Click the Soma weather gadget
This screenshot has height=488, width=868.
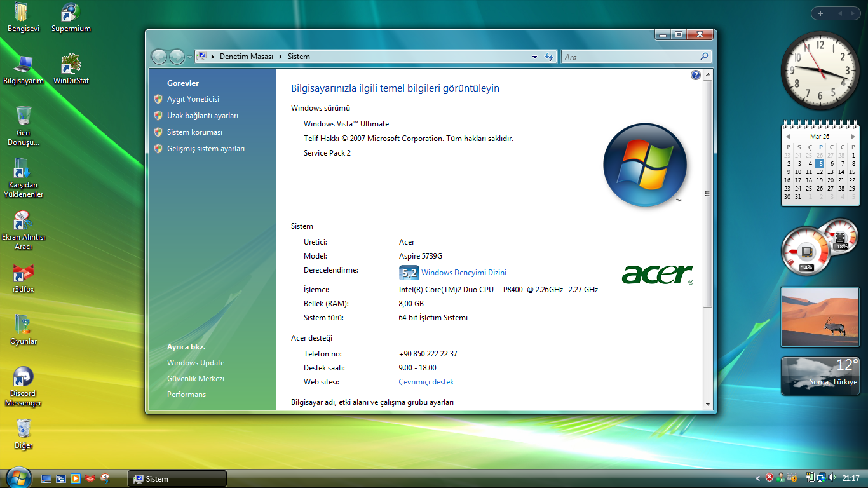point(820,376)
